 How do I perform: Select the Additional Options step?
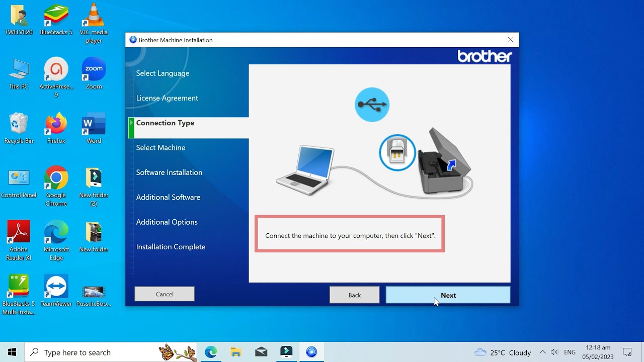pos(167,222)
